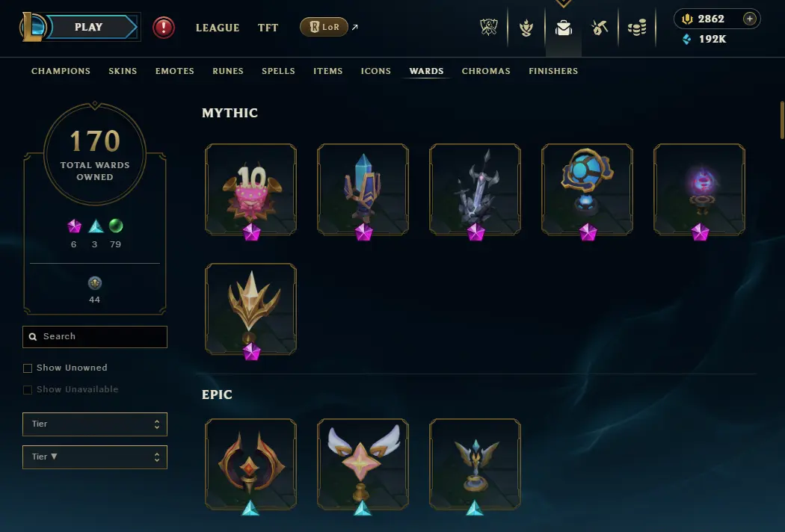Open the Collection backpack icon
The width and height of the screenshot is (785, 532).
pyautogui.click(x=563, y=28)
